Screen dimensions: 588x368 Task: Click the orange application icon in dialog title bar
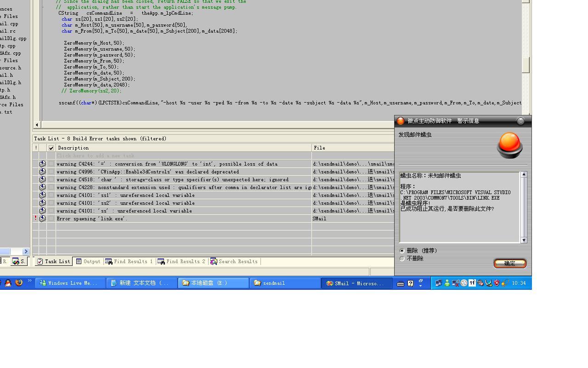pos(401,121)
